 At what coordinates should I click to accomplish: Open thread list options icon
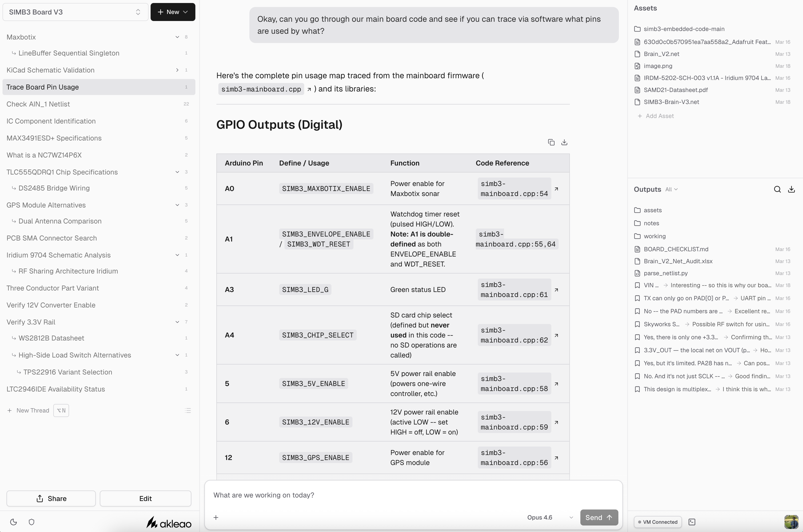pos(188,410)
